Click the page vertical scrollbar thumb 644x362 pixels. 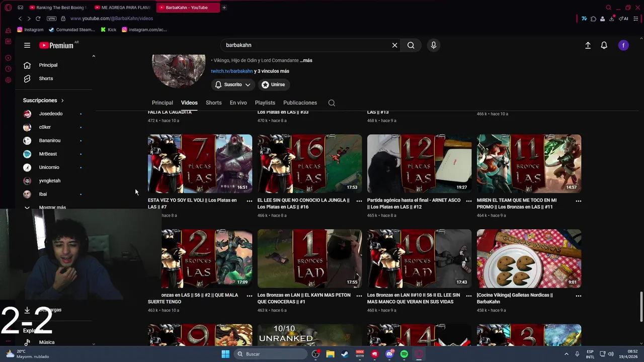coord(641,307)
